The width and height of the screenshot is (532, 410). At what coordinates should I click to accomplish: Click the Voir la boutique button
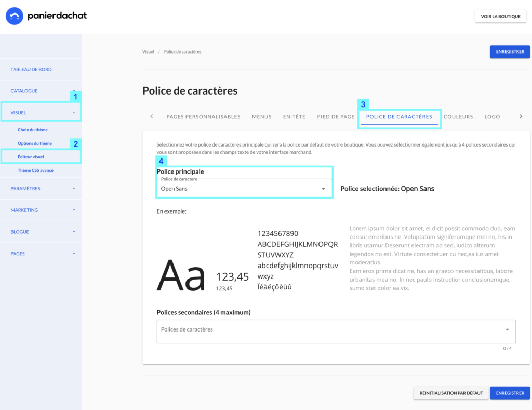tap(500, 16)
